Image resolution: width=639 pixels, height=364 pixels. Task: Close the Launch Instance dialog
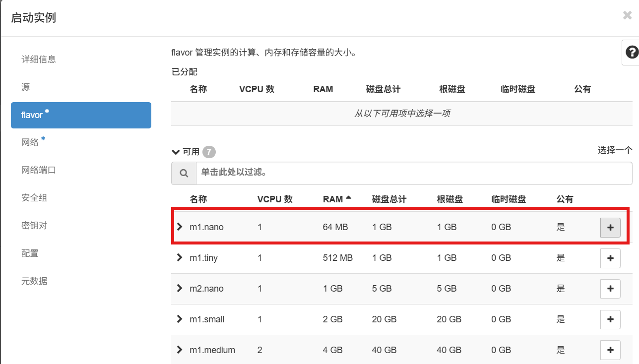[627, 15]
